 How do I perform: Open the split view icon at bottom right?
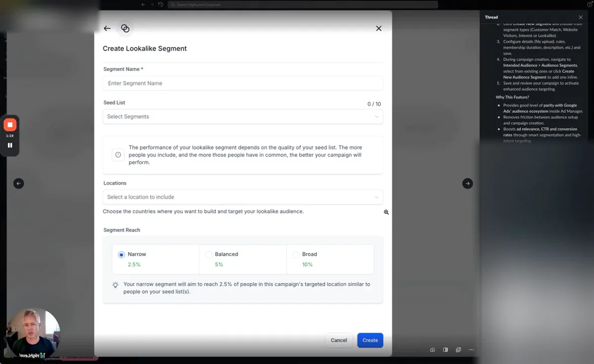click(x=445, y=349)
